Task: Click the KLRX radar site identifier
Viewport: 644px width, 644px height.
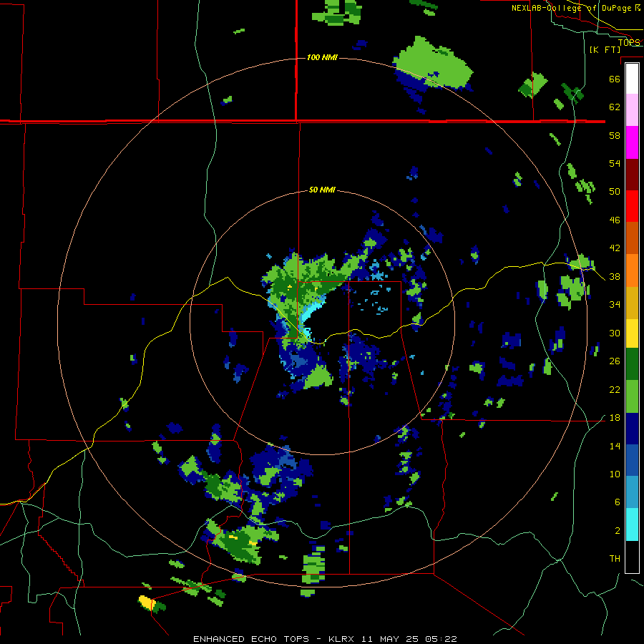Action: (x=343, y=639)
